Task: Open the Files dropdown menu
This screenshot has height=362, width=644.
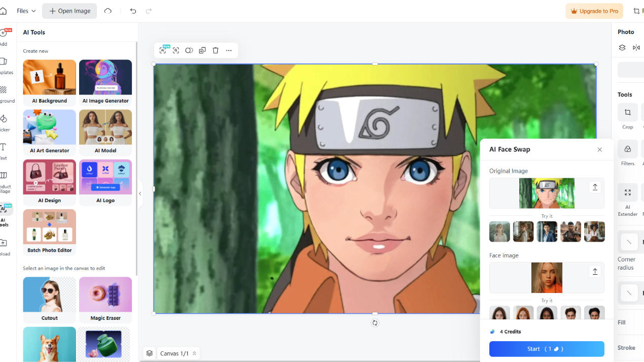Action: point(26,11)
